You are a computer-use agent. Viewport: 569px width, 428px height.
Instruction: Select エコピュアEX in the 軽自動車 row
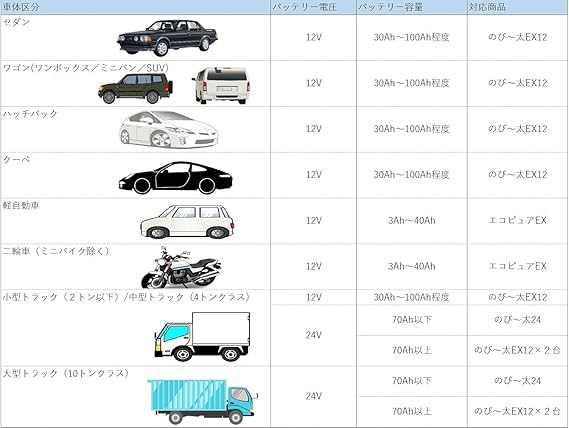[517, 220]
